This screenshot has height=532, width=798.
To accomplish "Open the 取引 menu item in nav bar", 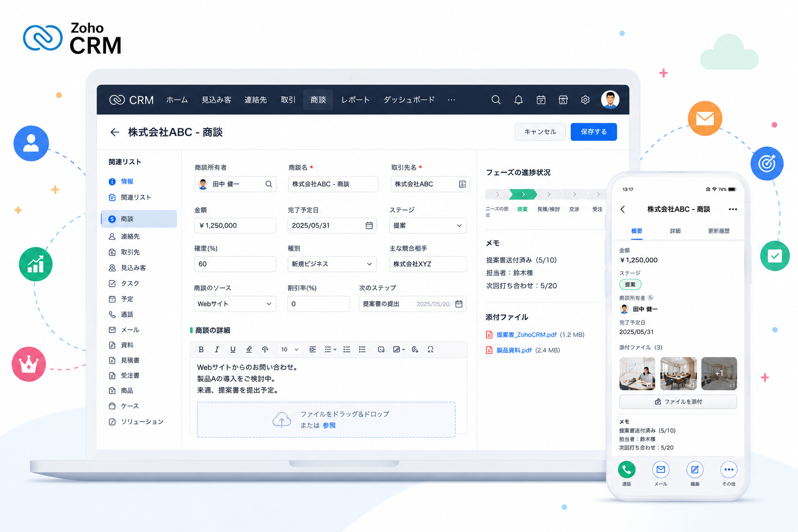I will [288, 100].
